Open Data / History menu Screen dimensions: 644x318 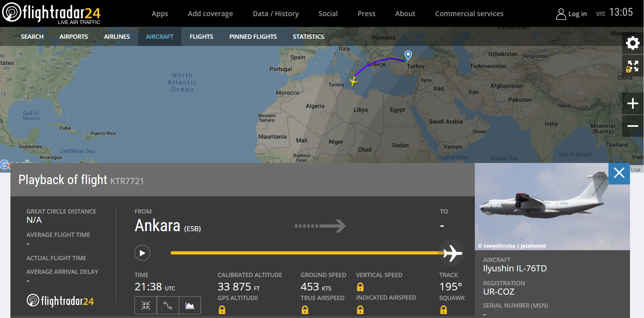276,14
